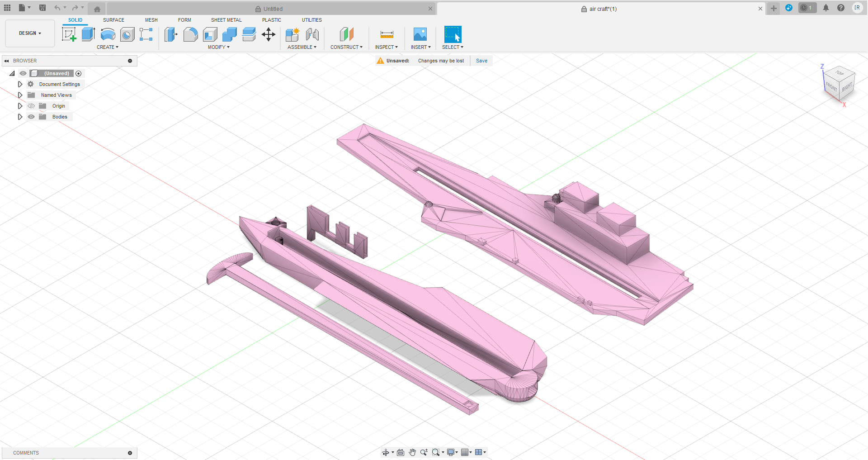Collapse the root Unsaved component
868x460 pixels.
tap(12, 73)
